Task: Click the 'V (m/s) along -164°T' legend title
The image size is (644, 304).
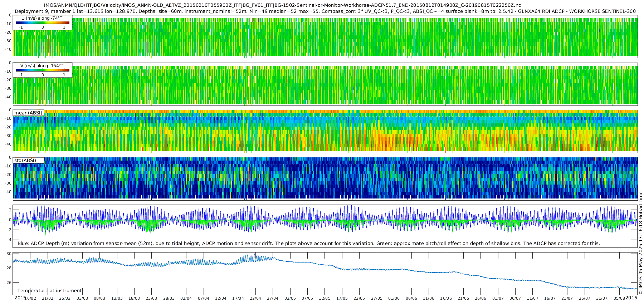Action: [42, 66]
